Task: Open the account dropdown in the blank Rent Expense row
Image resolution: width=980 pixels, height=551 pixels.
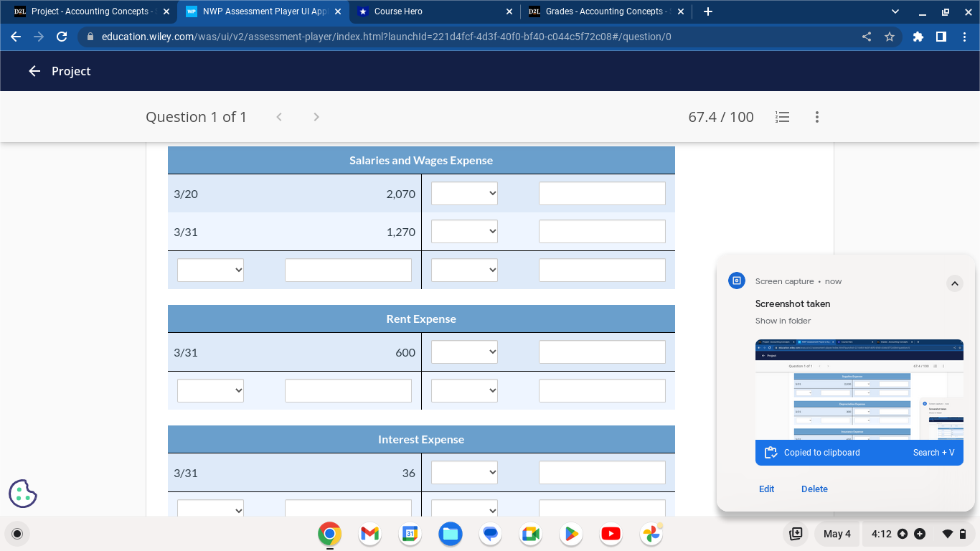Action: point(210,390)
